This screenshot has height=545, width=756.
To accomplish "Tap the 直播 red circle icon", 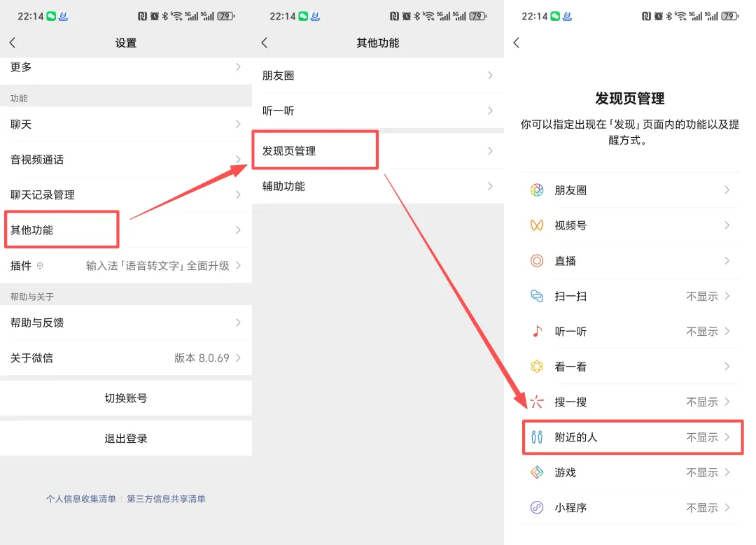I will pos(537,261).
